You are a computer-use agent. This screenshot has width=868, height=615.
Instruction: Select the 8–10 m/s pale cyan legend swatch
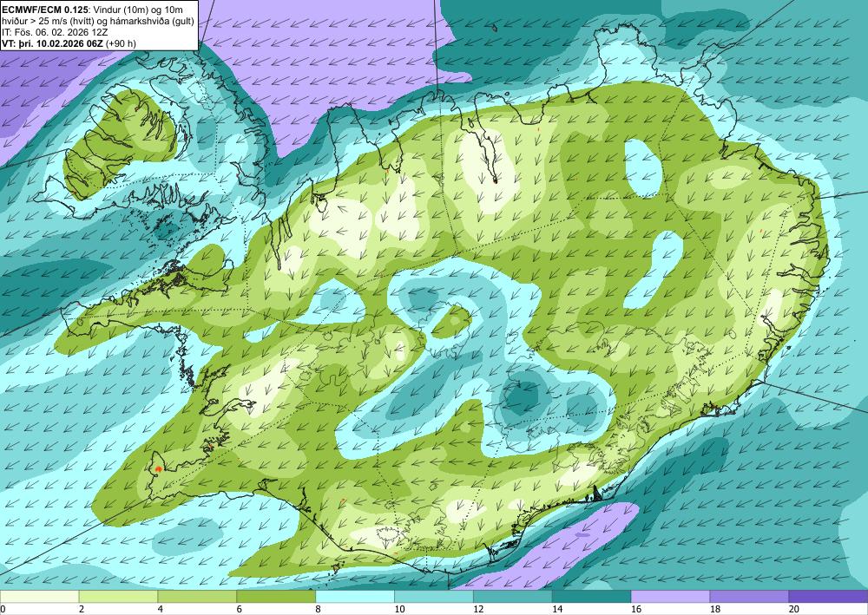(355, 597)
